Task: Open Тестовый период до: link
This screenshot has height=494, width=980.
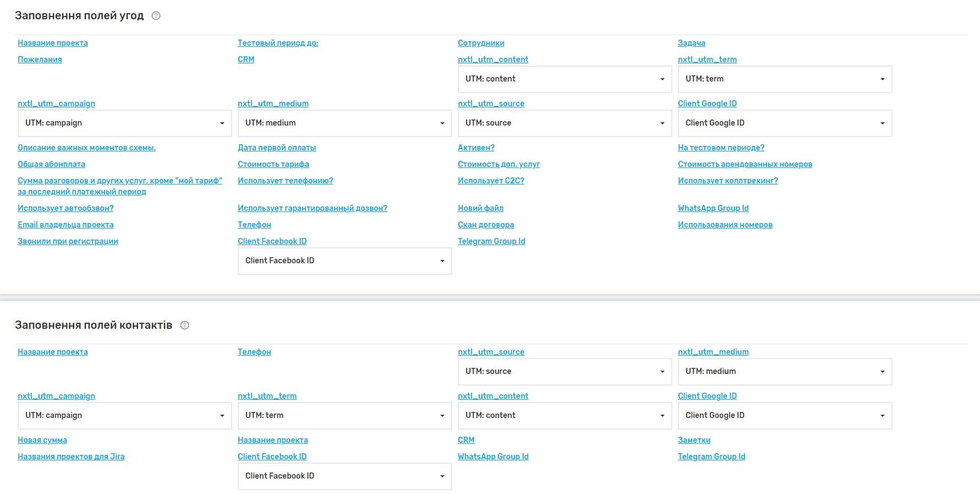Action: [x=278, y=43]
